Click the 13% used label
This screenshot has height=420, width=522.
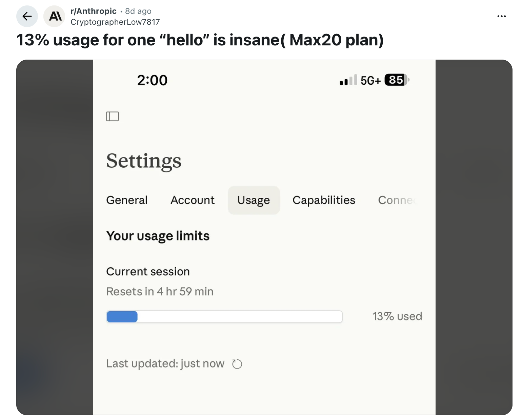(x=397, y=316)
